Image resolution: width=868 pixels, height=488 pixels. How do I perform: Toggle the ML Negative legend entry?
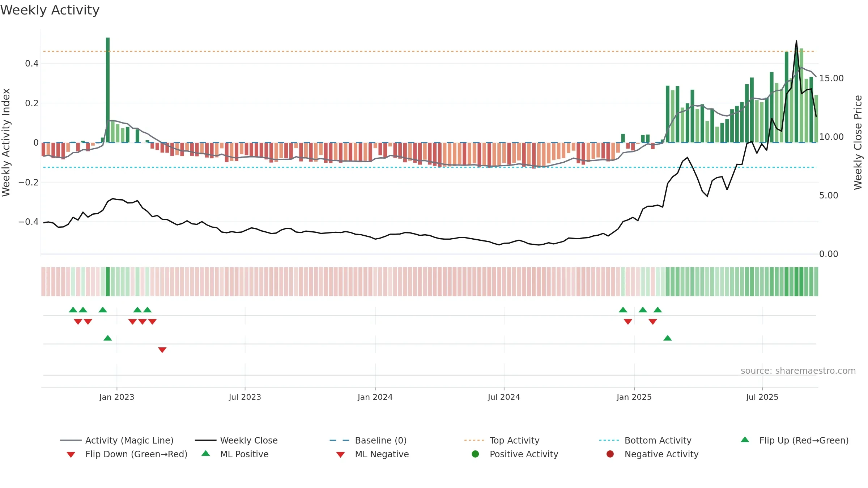[373, 454]
